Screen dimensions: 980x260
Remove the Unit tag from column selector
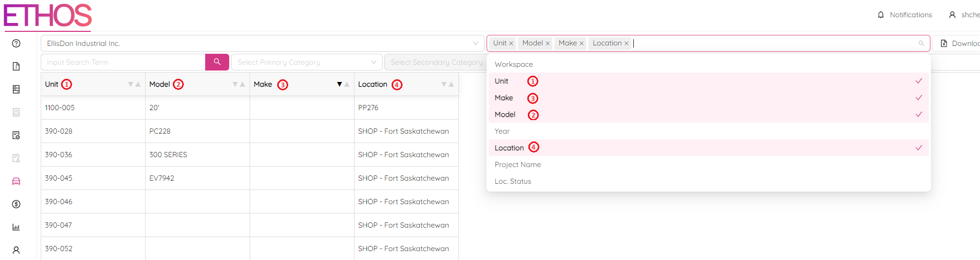click(511, 43)
